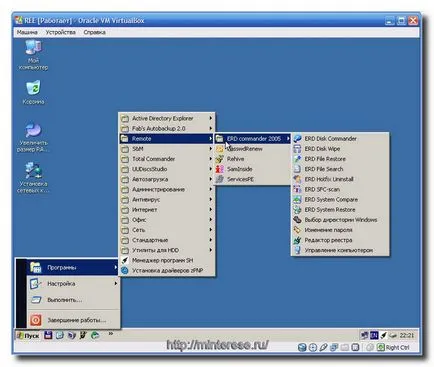Open ERD File Search
The height and width of the screenshot is (367, 434).
click(340, 169)
